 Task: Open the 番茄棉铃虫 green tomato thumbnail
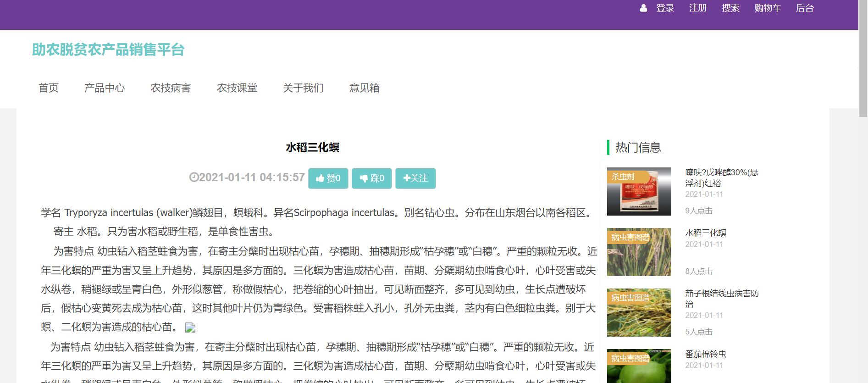coord(639,366)
